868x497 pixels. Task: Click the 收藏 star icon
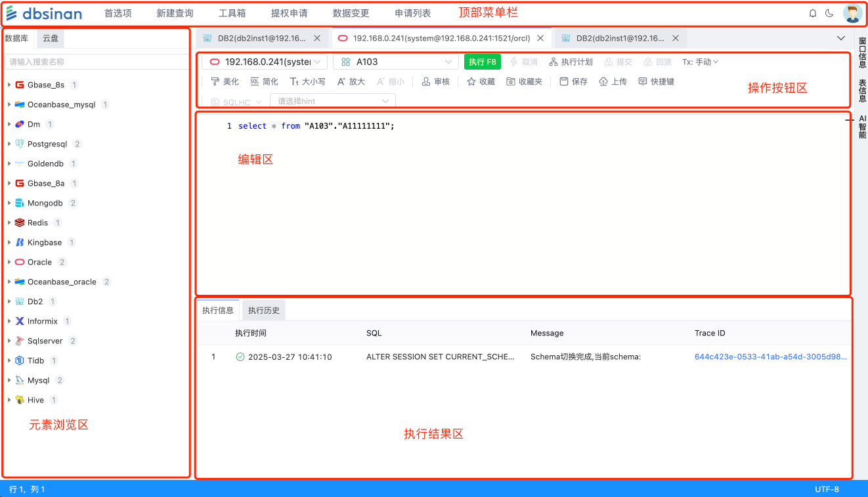click(471, 81)
